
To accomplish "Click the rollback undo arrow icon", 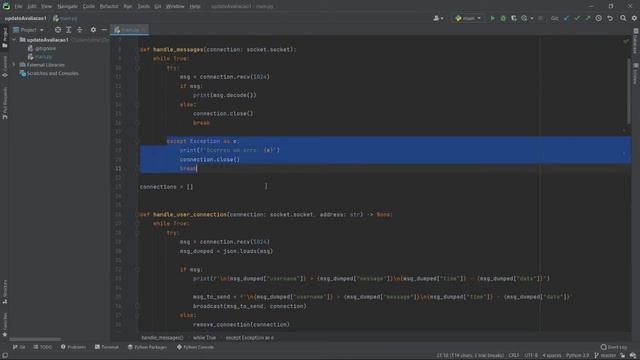I will click(610, 18).
